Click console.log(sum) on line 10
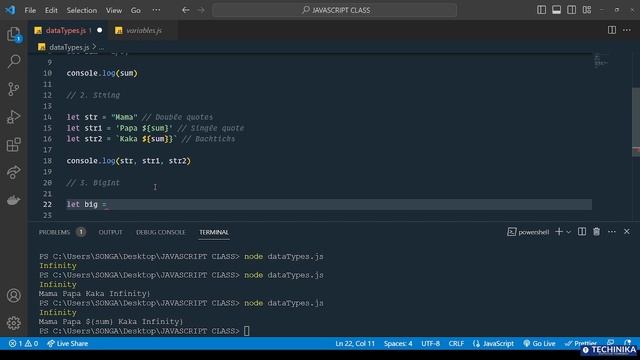The width and height of the screenshot is (640, 360). click(102, 73)
